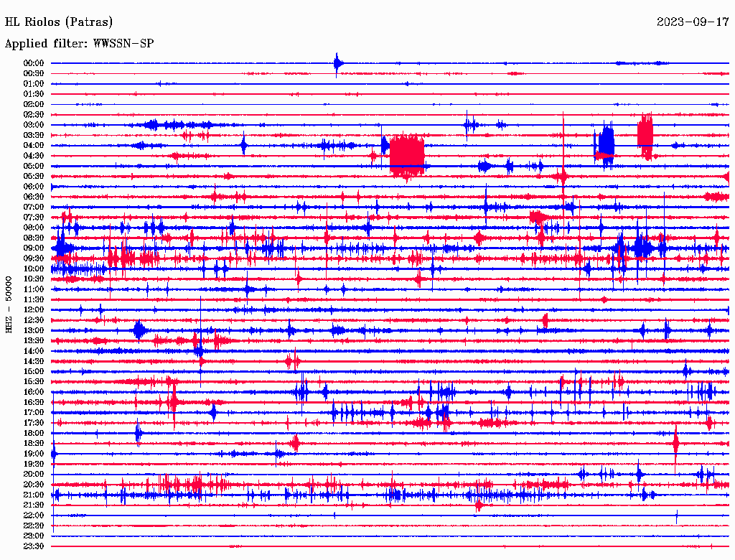Screen dimensions: 735x560
Task: Select the 06:30 time label
Action: tap(34, 197)
